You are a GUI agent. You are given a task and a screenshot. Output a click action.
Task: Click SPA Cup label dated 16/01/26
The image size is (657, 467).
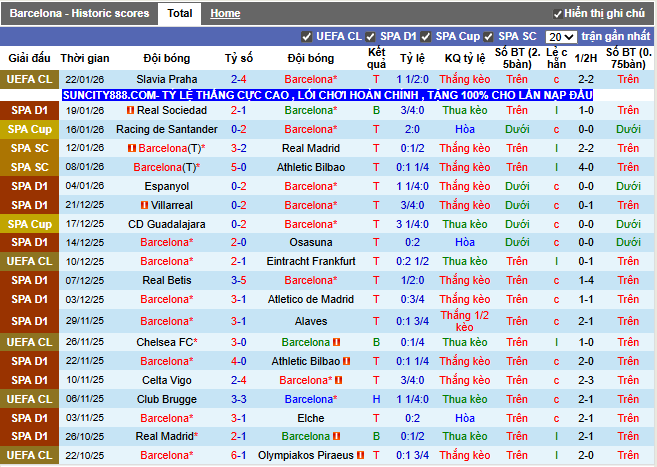tap(29, 129)
